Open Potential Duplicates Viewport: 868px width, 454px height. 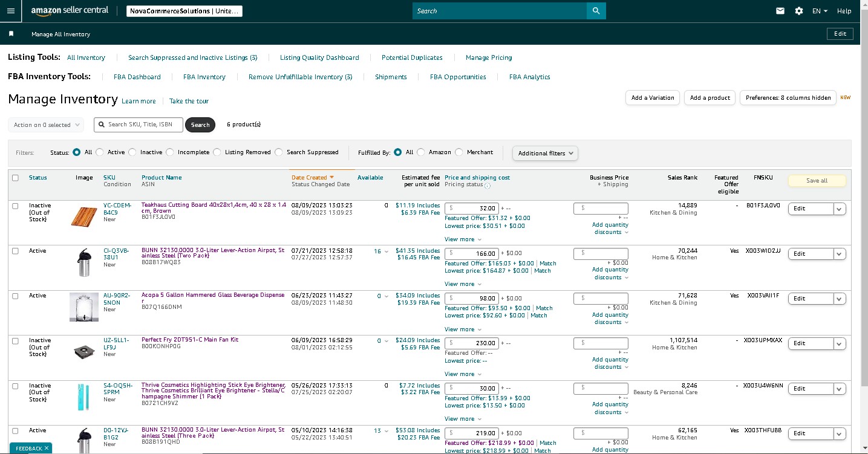[412, 57]
